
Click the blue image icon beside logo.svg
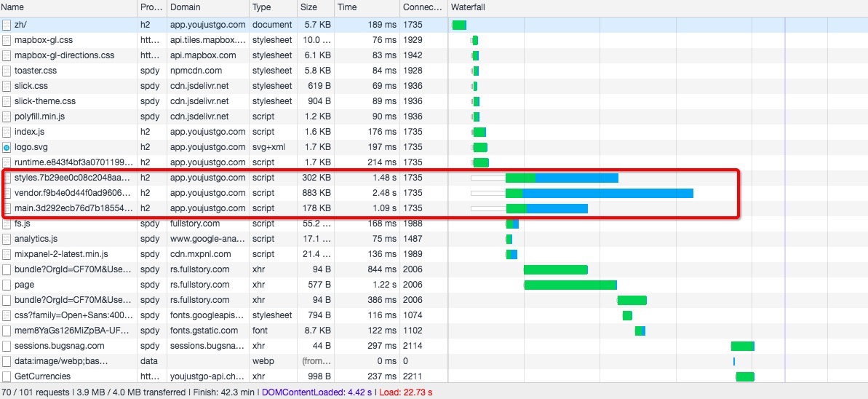6,147
